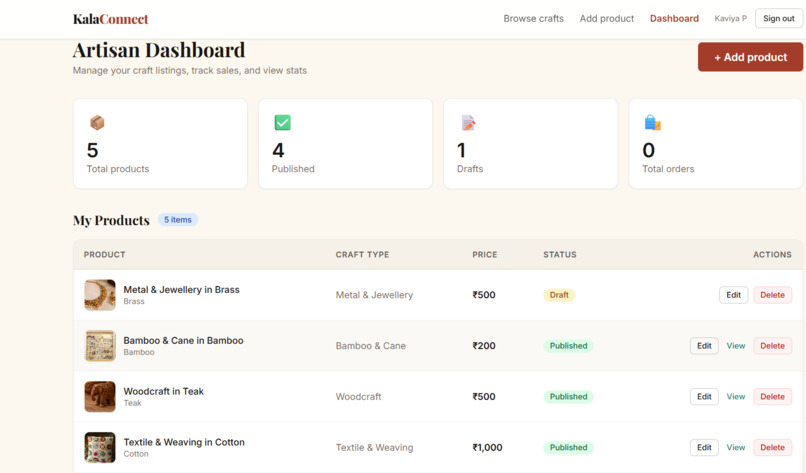Click Woodcraft in Teak title

point(163,391)
